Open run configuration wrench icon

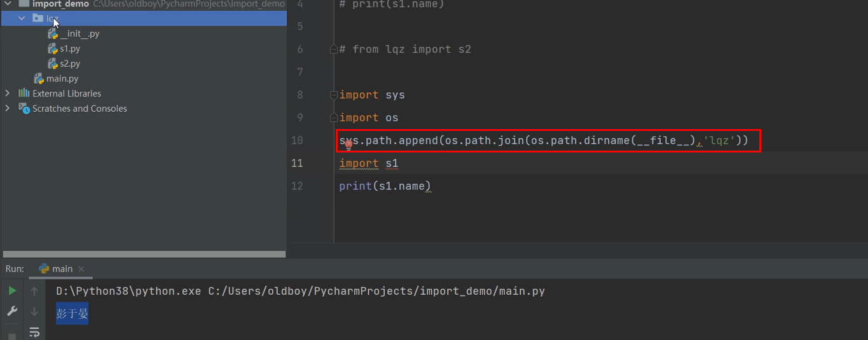[12, 311]
